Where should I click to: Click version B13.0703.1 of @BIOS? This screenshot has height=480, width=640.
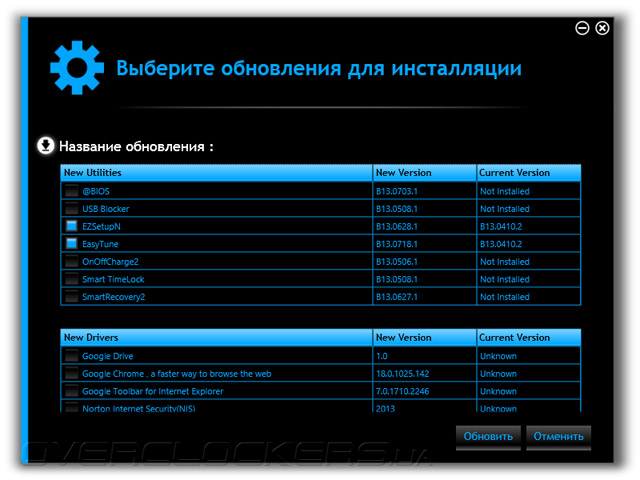(x=397, y=191)
